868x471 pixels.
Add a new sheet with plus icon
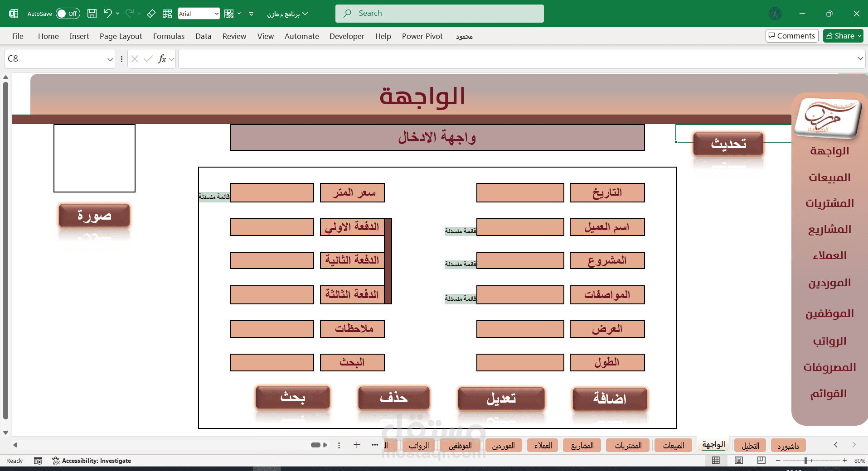(357, 445)
